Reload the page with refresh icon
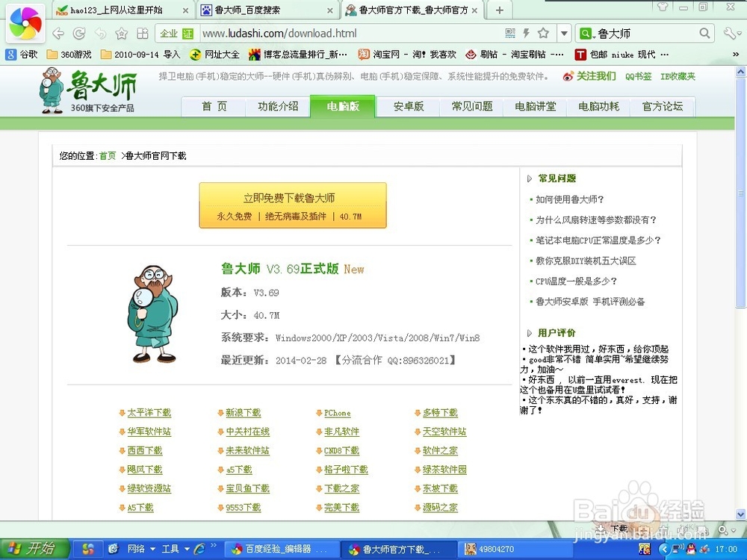Image resolution: width=747 pixels, height=560 pixels. 79,34
